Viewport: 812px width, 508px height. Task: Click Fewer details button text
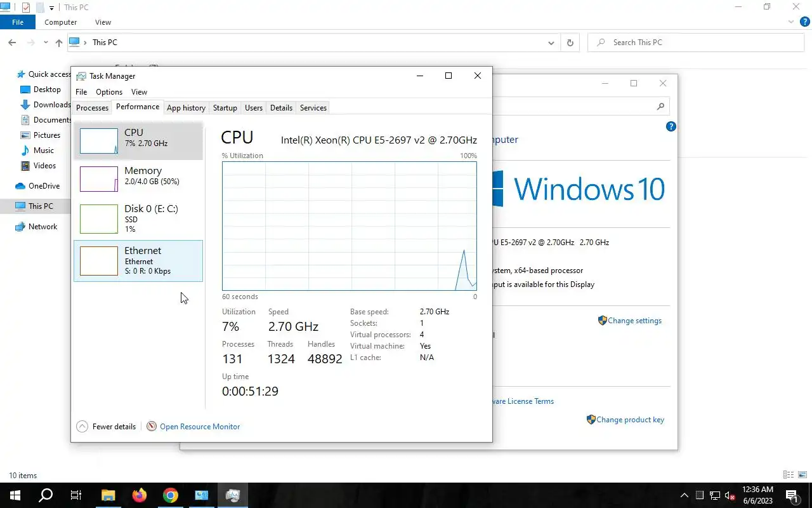[x=114, y=427]
